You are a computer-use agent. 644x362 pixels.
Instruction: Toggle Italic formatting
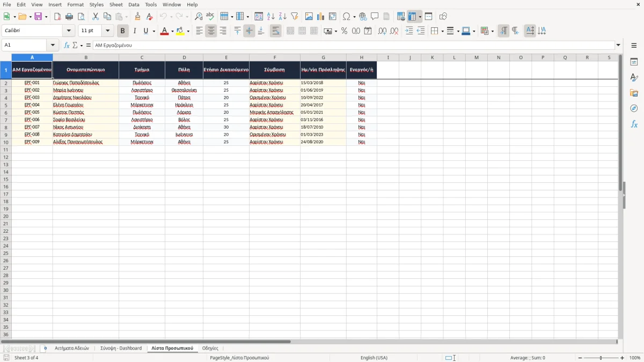click(135, 31)
